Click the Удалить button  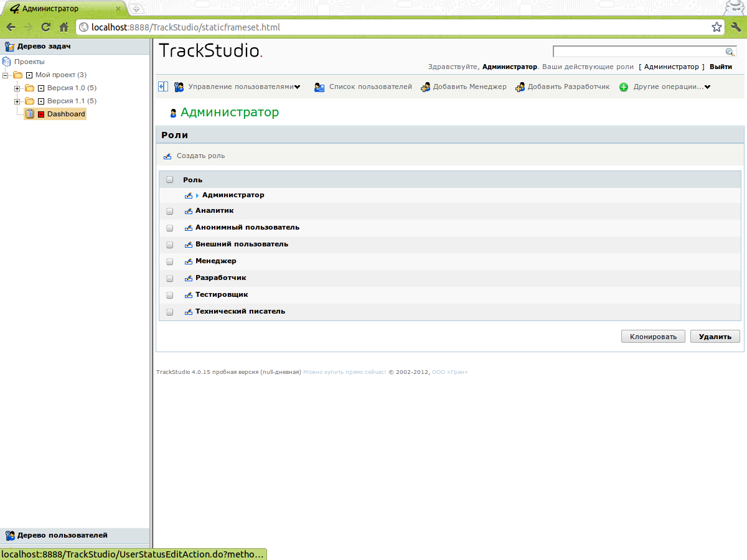point(715,337)
